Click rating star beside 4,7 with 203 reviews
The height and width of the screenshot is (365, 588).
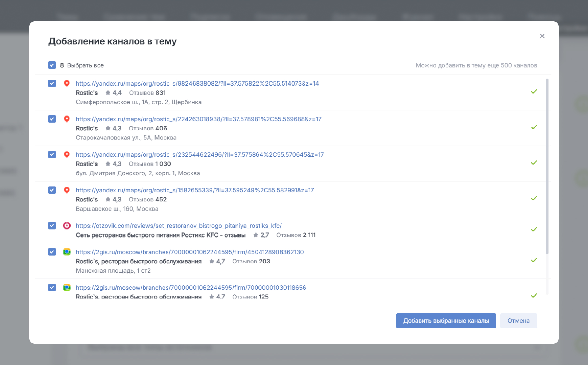tap(212, 261)
